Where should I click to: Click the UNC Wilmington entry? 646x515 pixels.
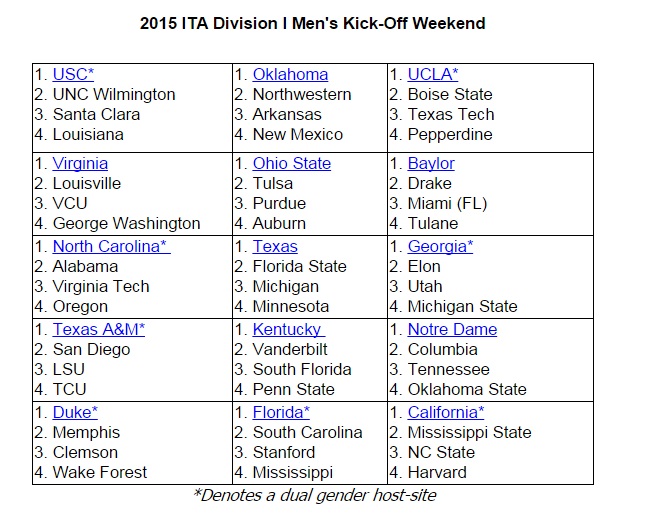[113, 95]
